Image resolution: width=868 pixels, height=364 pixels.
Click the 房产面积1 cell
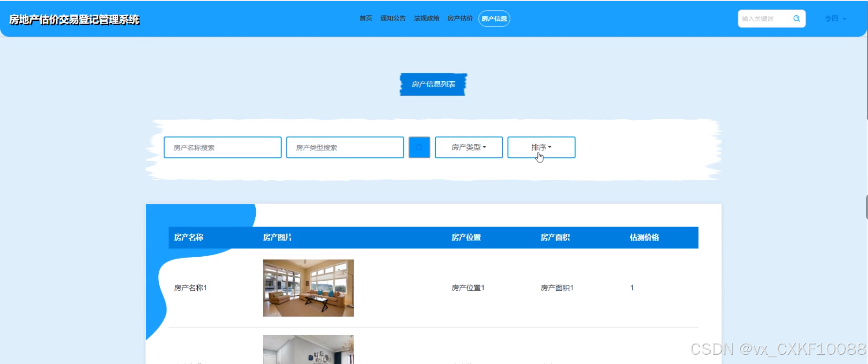(x=557, y=288)
